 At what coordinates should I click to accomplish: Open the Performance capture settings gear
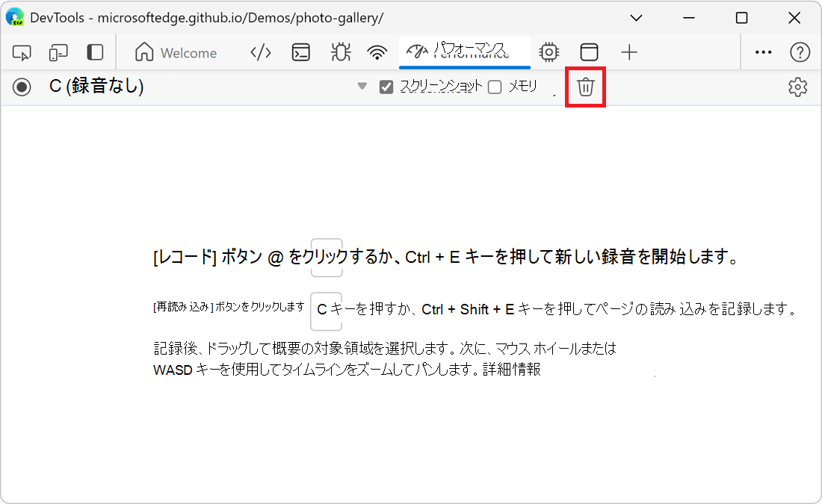coord(798,87)
